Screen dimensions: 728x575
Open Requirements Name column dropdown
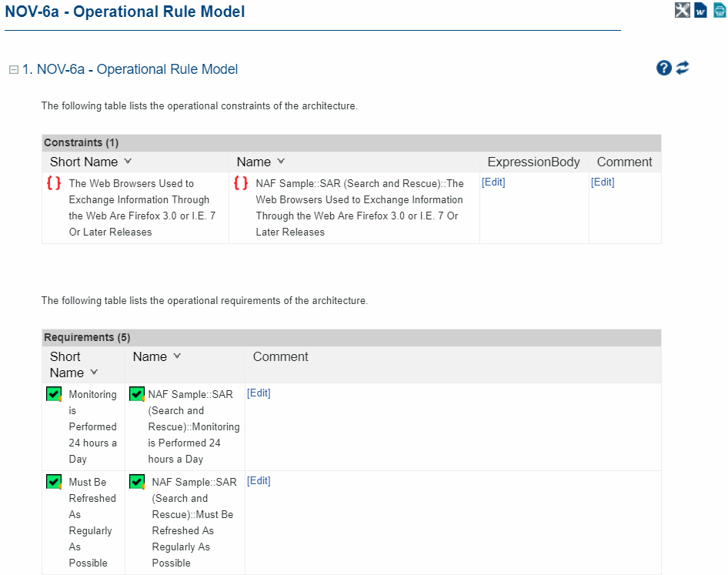(177, 356)
